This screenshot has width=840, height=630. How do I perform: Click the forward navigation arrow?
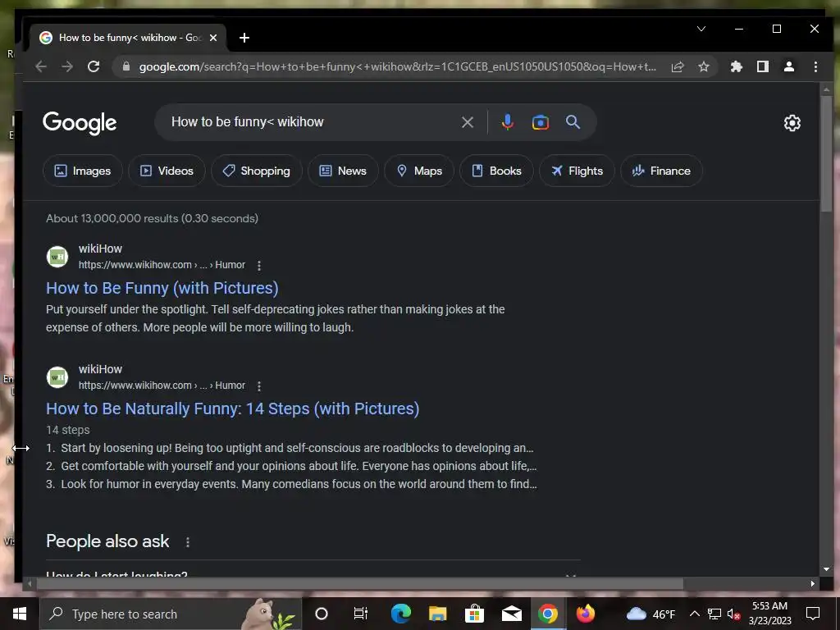[x=67, y=66]
